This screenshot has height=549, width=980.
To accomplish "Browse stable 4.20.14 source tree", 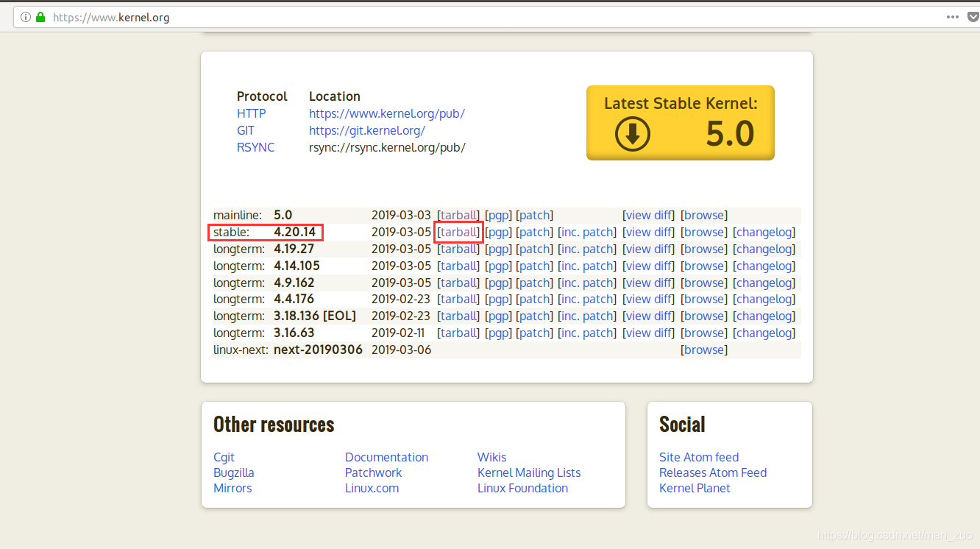I will (x=704, y=232).
